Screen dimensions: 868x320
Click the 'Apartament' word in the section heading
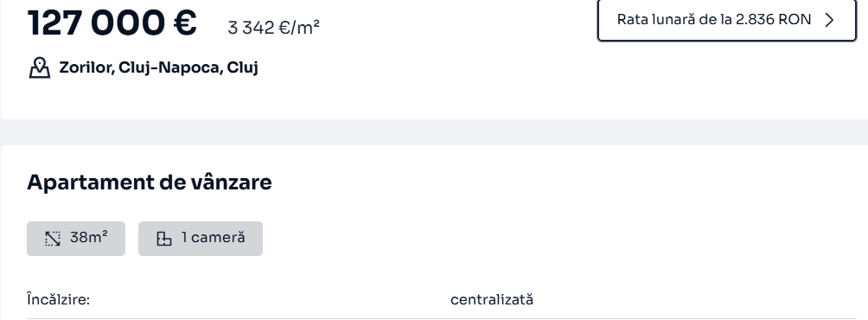click(x=90, y=182)
